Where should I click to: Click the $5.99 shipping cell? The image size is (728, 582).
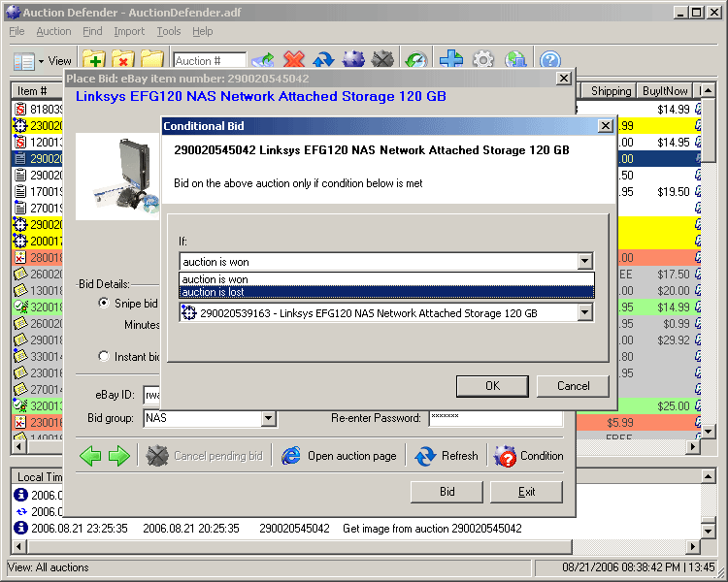coord(620,422)
